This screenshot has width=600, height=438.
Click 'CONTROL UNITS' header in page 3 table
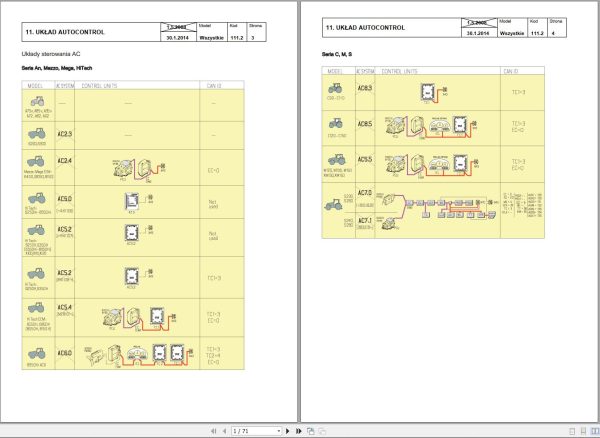coord(99,86)
